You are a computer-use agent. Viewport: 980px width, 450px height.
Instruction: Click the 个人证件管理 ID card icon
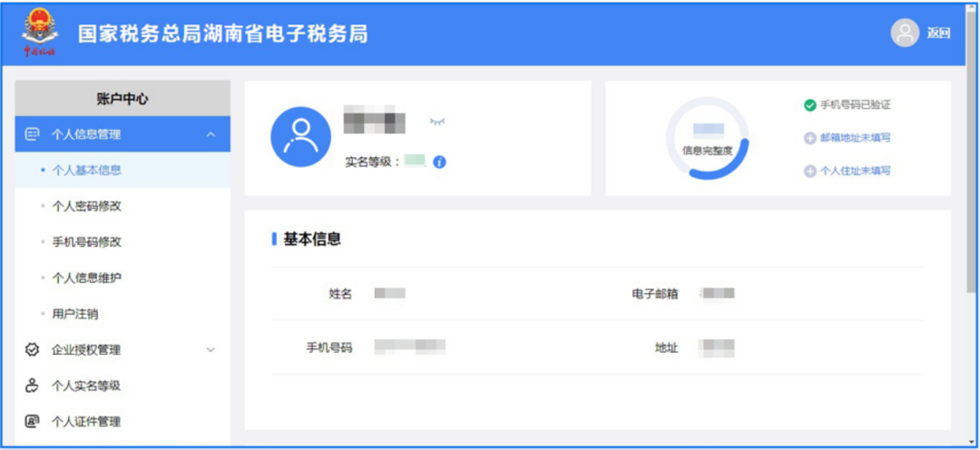coord(32,421)
